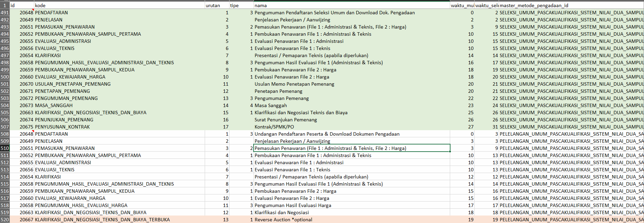Select row header 510

click(5, 148)
